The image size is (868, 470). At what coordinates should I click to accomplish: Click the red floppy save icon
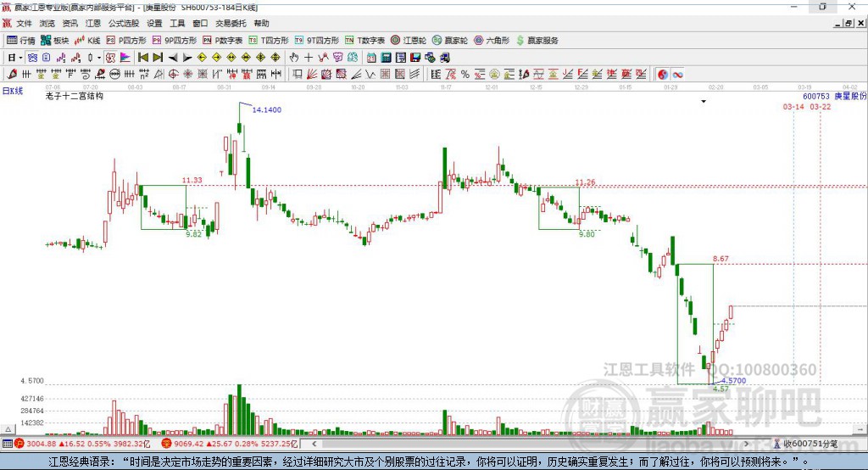(415, 58)
